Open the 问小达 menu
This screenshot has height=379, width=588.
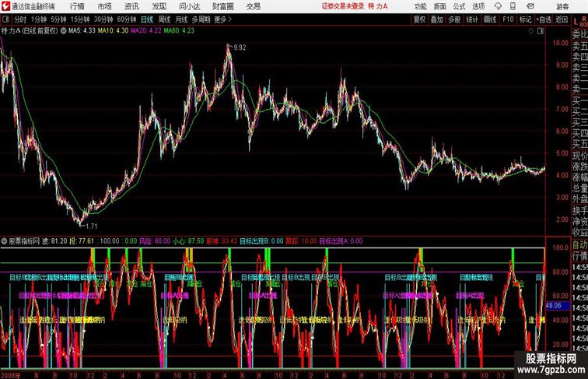[x=189, y=6]
